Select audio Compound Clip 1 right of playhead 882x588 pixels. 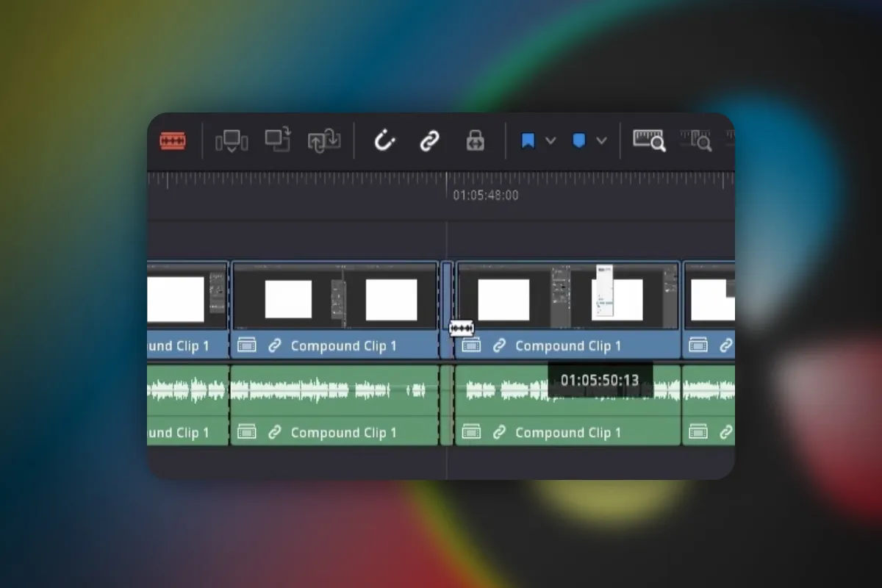point(568,405)
